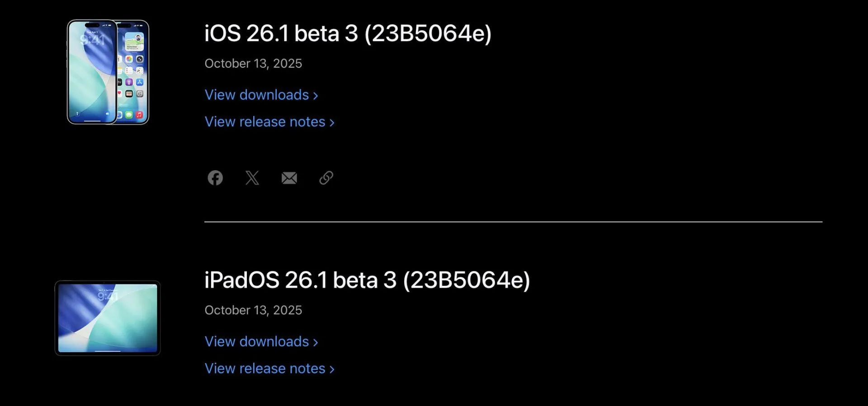Viewport: 868px width, 406px height.
Task: Click the release notes chevron under iPadOS
Action: click(332, 369)
